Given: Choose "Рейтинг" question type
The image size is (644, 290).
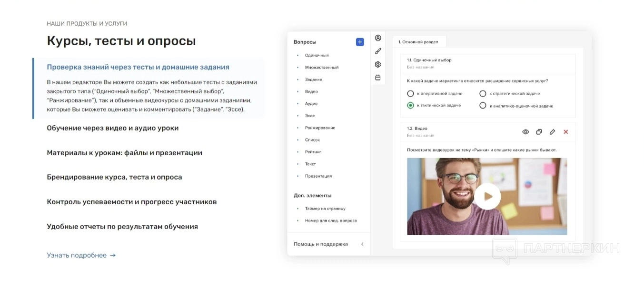Looking at the screenshot, I should pos(313,152).
